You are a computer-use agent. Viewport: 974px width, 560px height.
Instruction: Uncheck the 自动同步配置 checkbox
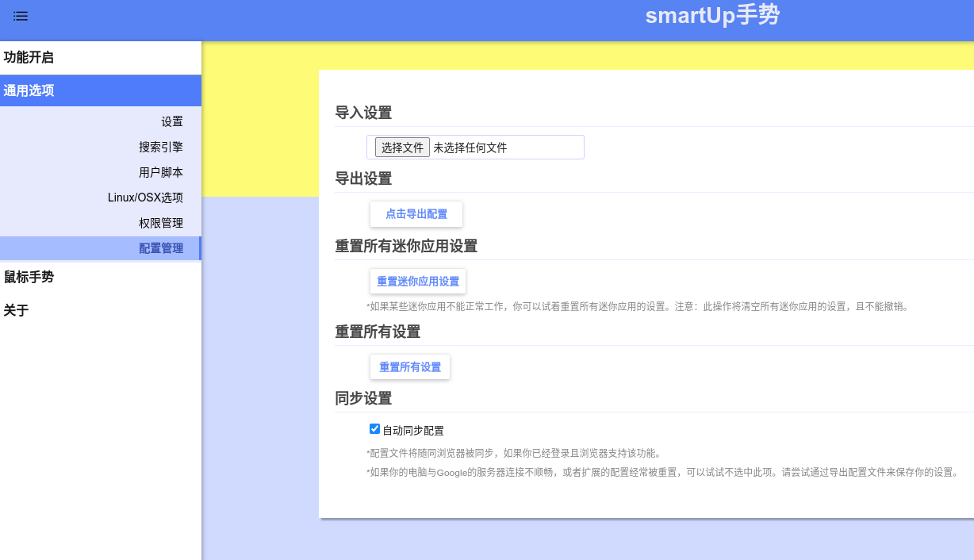[x=375, y=429]
